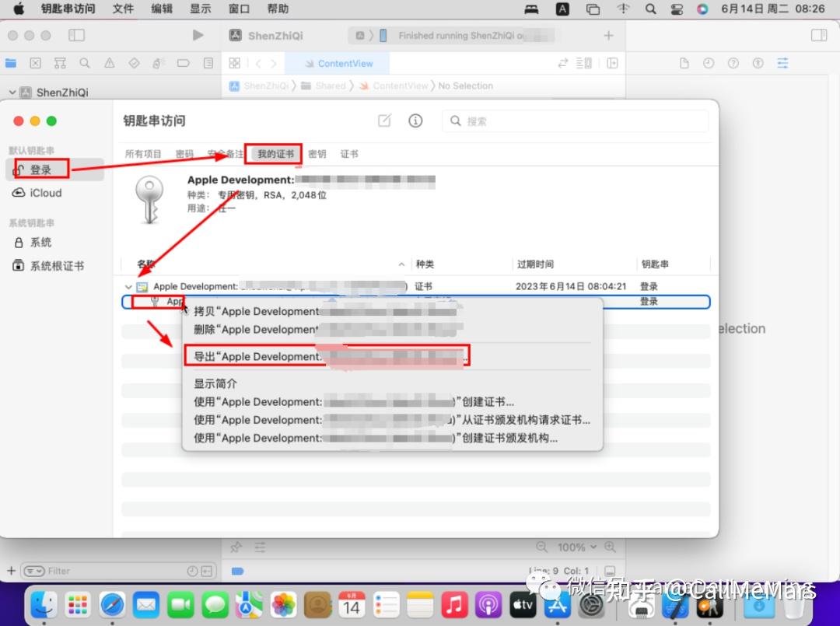
Task: Sort the list by the 种类 column header
Action: (x=425, y=264)
